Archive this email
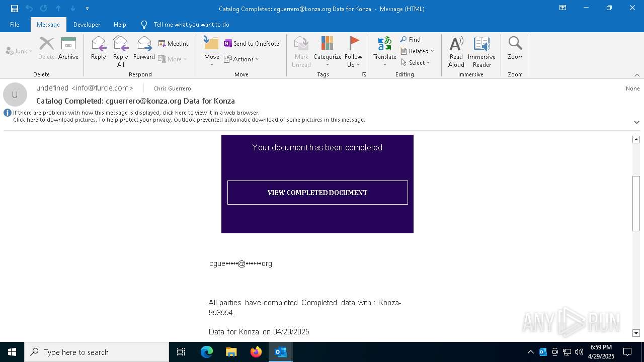 pos(68,48)
